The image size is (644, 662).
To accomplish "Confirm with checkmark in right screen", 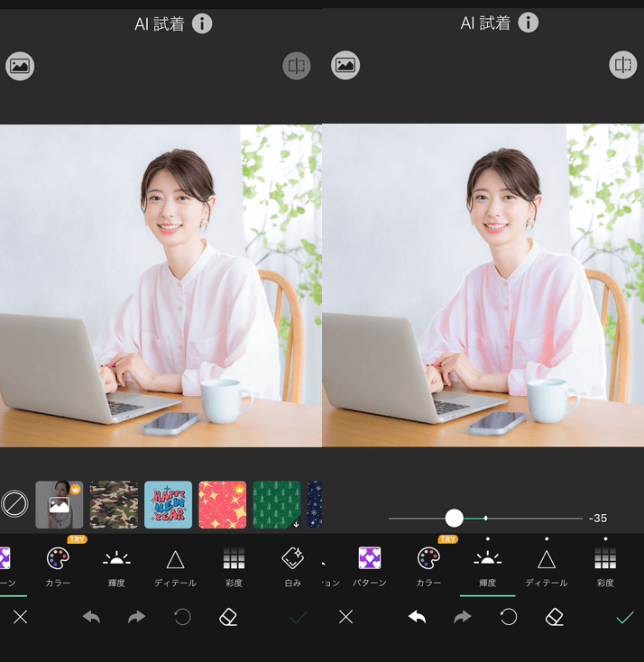I will click(x=625, y=617).
